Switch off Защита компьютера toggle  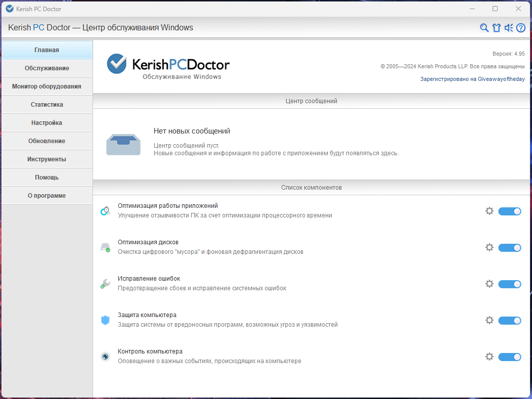[510, 320]
